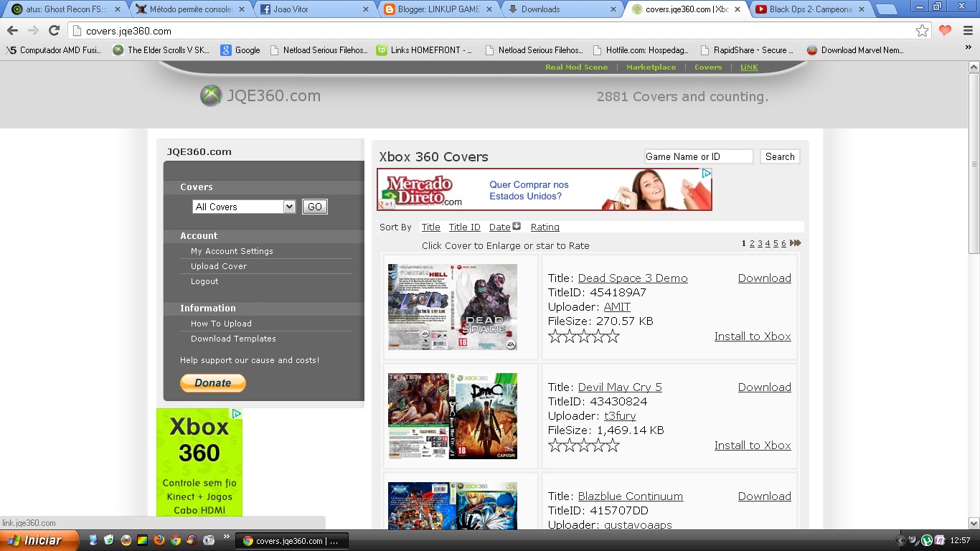Image resolution: width=980 pixels, height=551 pixels.
Task: Click the Xbox logo beside JQE360.com
Action: click(x=210, y=96)
